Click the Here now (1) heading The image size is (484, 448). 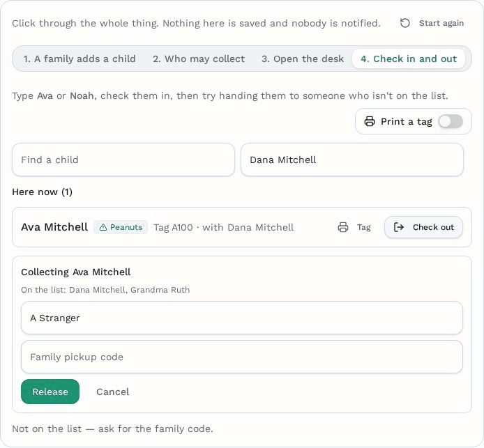point(43,192)
